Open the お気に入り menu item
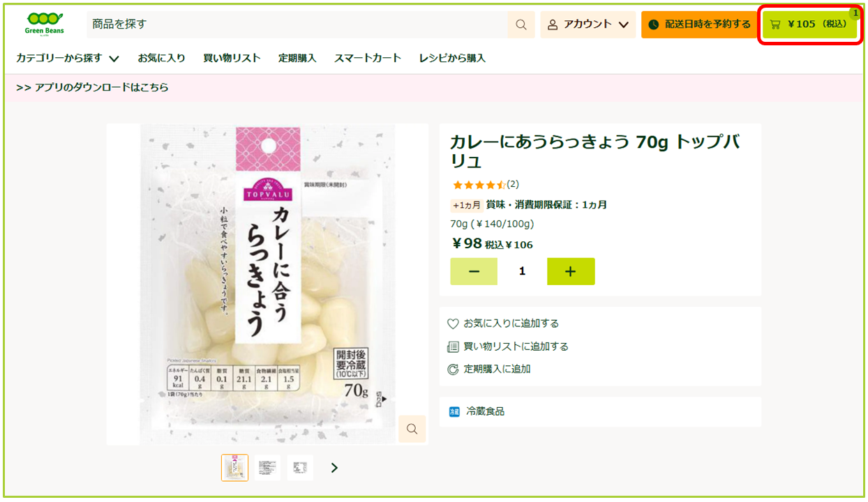Image resolution: width=868 pixels, height=502 pixels. click(161, 58)
